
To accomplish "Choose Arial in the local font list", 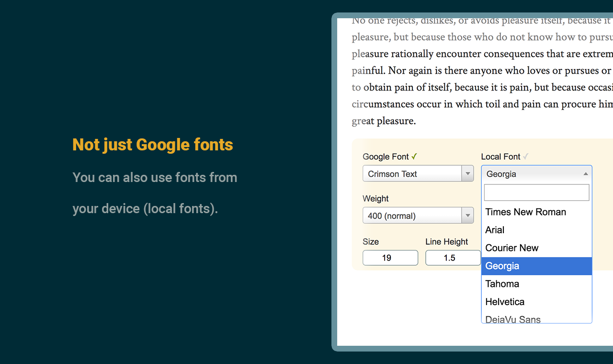I will (537, 230).
